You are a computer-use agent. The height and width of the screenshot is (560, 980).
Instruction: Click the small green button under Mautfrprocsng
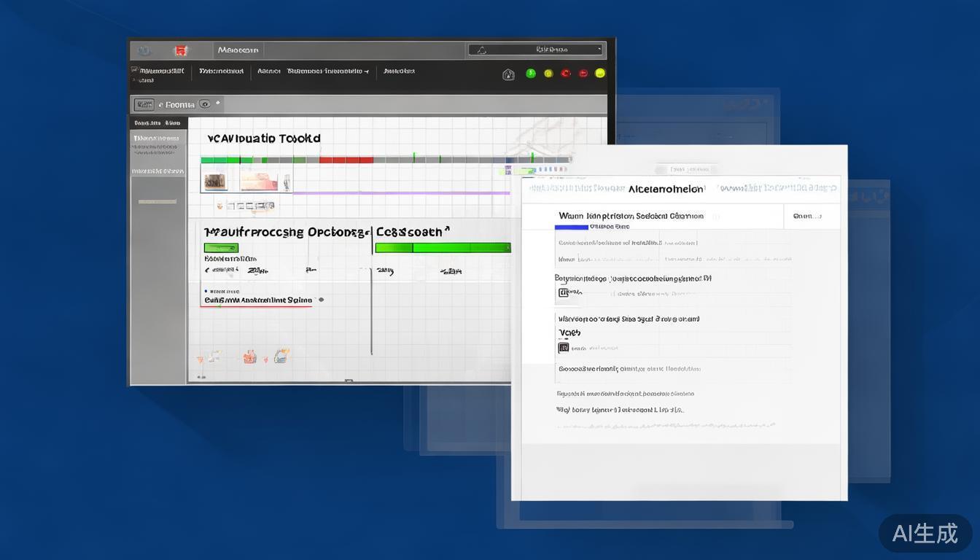click(x=220, y=248)
